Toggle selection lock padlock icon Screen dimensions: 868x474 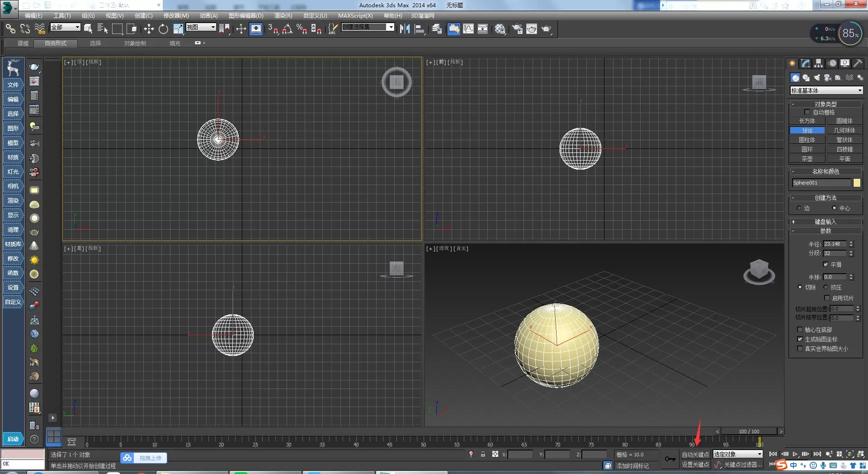[483, 454]
